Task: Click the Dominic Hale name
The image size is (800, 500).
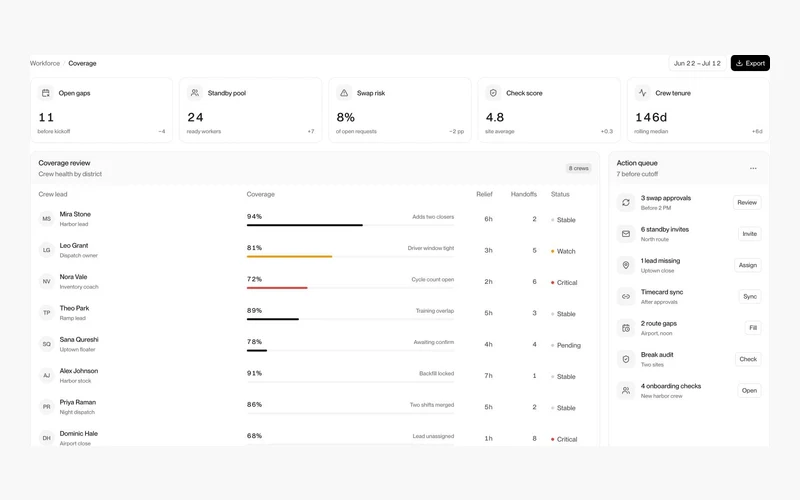Action: tap(79, 434)
